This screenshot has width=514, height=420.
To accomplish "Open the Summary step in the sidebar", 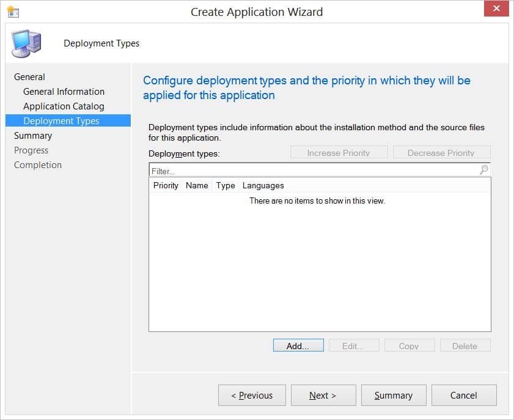I will (x=32, y=135).
